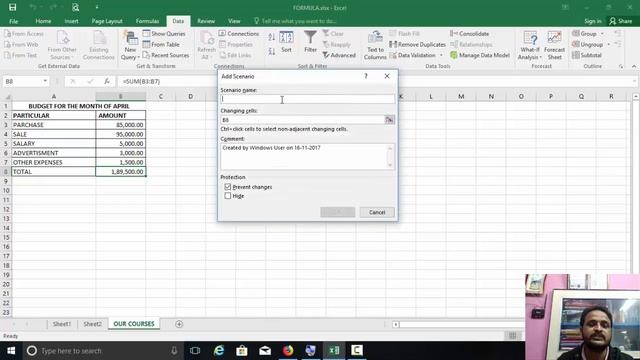
Task: Click Forecast Sheet icon
Action: point(554,46)
